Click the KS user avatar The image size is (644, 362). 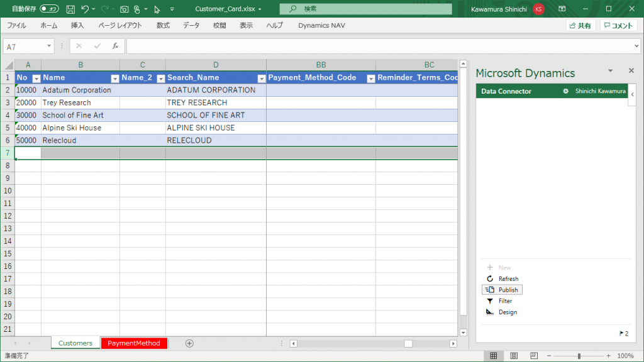(x=538, y=9)
